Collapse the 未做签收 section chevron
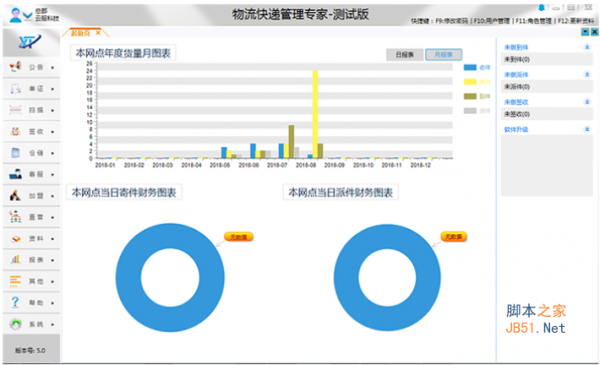Viewport: 600px width, 365px height. point(587,102)
